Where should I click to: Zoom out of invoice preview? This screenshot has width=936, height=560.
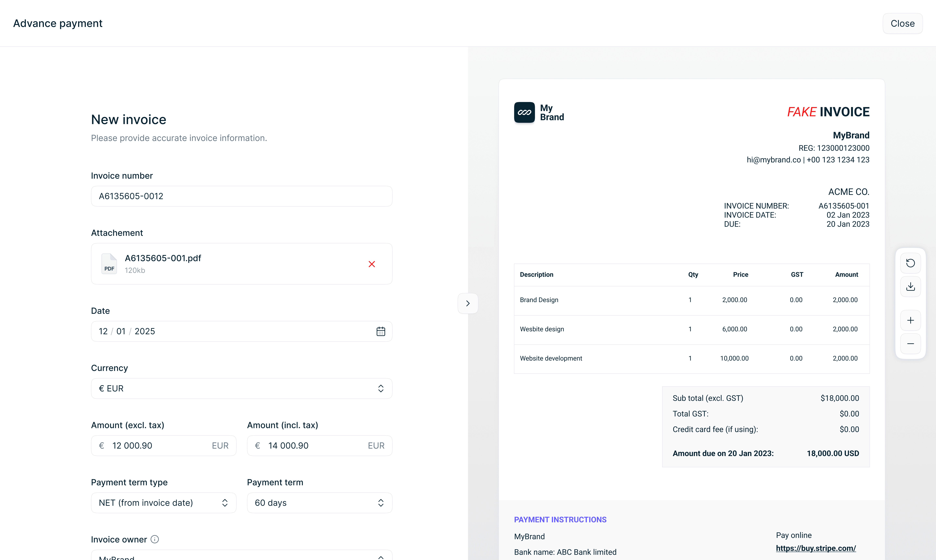[x=910, y=344]
